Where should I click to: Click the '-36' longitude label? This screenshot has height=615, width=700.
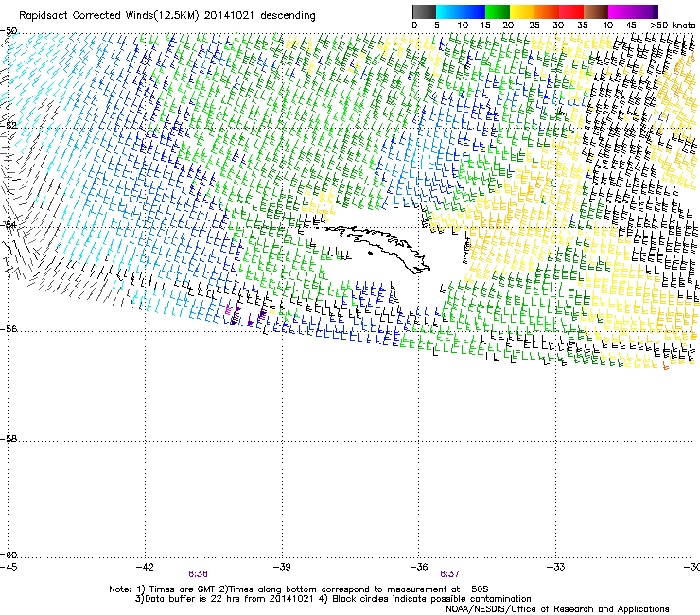(x=419, y=567)
